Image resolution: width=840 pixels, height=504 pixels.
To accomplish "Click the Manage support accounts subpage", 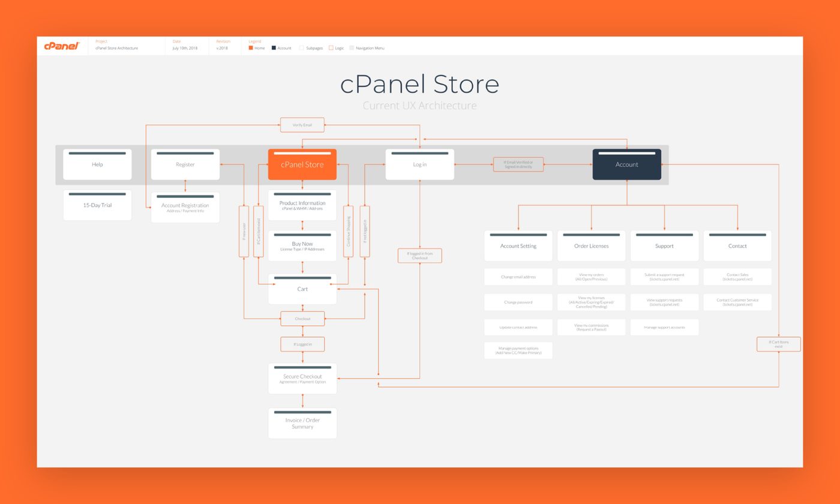I will click(x=665, y=328).
